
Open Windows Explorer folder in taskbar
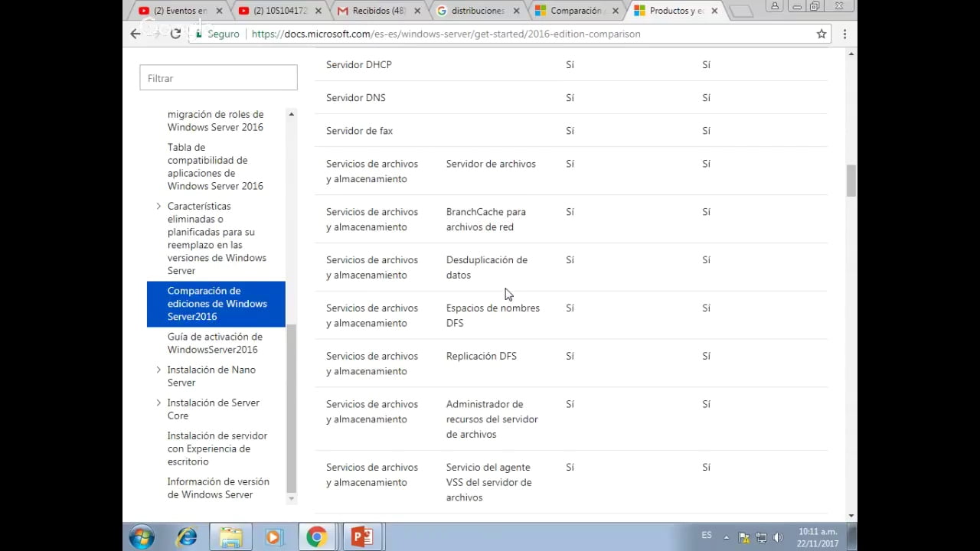coord(230,537)
